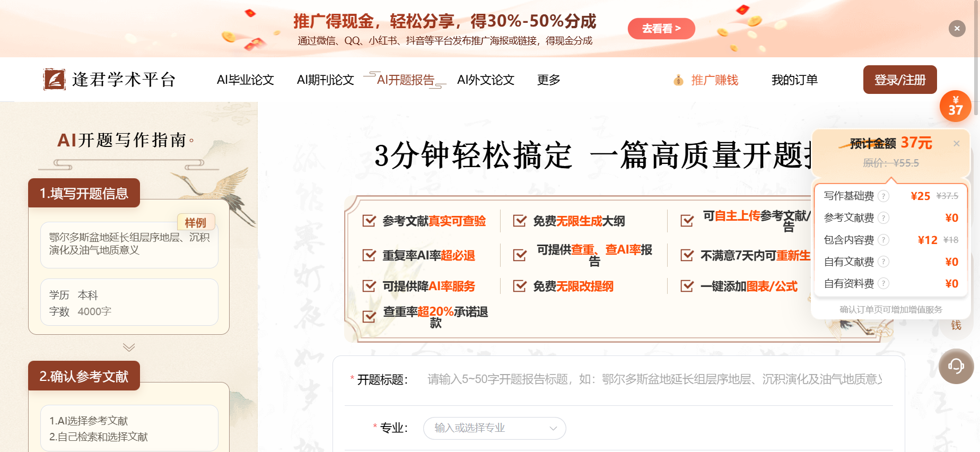
Task: Open AI毕业论文 menu item
Action: 246,80
